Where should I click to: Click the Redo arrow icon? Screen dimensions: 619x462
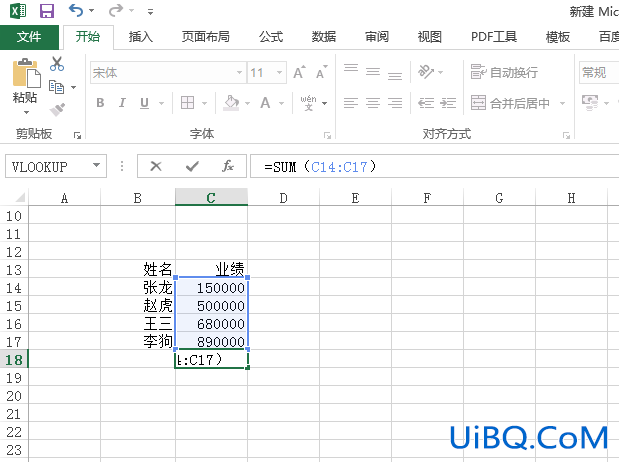point(116,10)
